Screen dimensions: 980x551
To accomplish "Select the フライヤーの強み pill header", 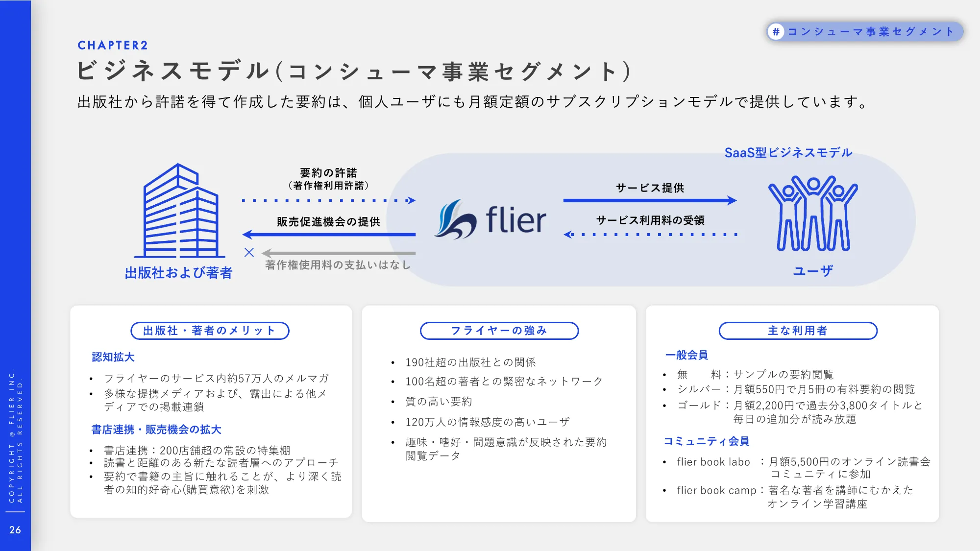I will point(499,331).
